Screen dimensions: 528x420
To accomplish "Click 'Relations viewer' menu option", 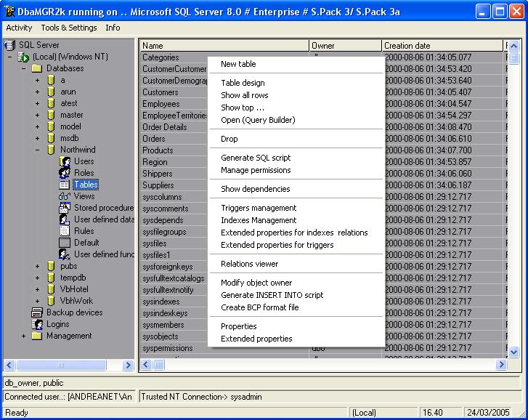I will (x=249, y=264).
